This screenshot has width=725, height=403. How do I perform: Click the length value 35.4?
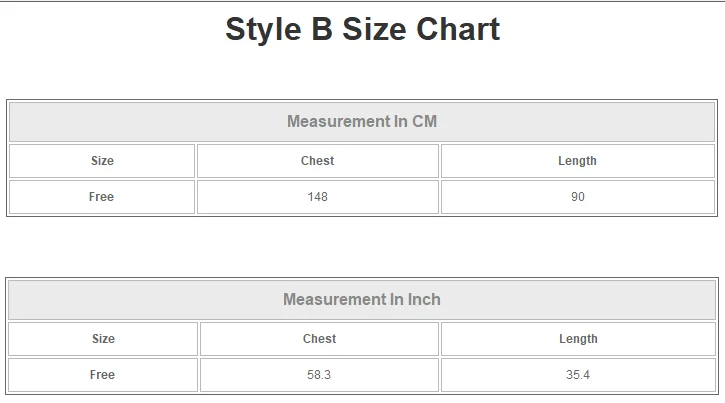click(578, 375)
